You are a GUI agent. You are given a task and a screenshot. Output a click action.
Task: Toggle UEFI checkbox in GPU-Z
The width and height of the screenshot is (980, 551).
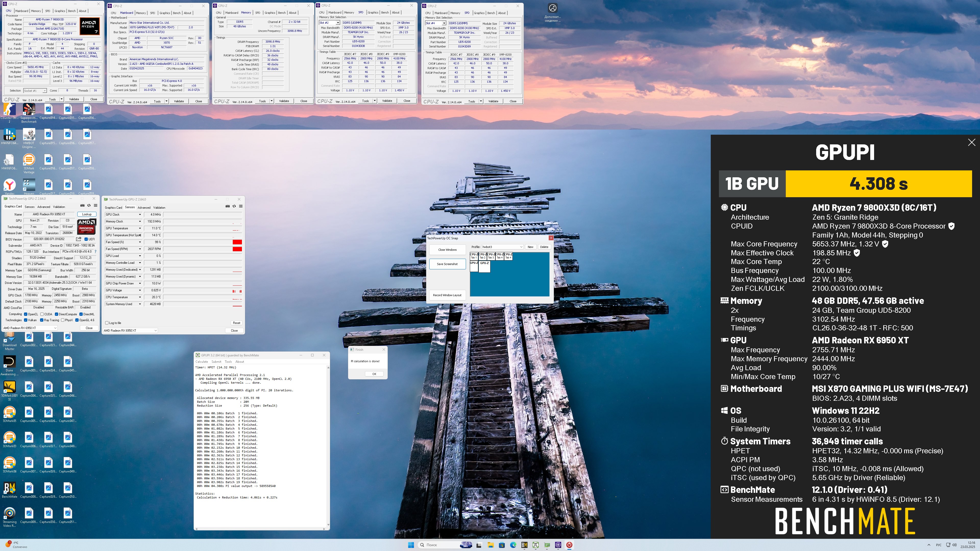point(86,239)
